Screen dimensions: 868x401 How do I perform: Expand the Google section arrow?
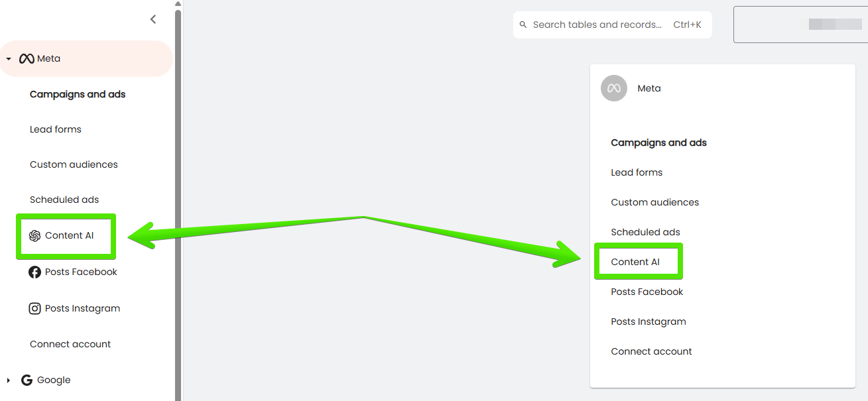pyautogui.click(x=9, y=380)
